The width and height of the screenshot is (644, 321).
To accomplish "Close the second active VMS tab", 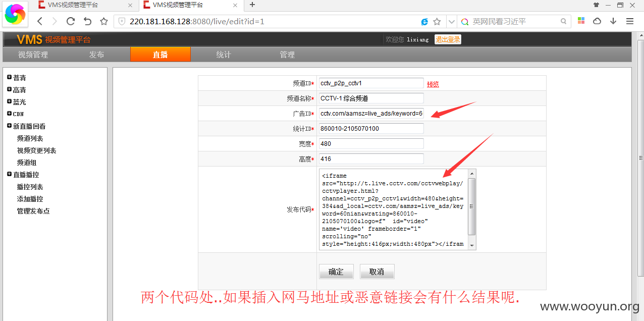I will [235, 5].
